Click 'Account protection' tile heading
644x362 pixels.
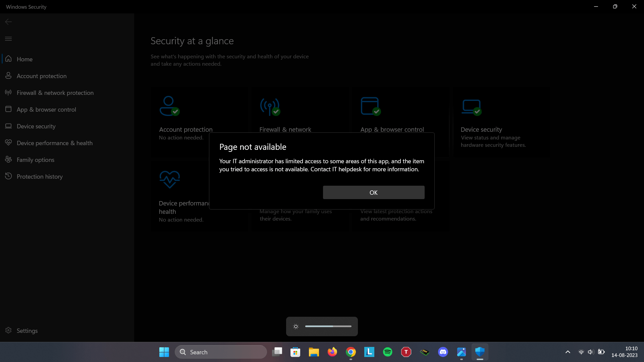click(x=186, y=129)
